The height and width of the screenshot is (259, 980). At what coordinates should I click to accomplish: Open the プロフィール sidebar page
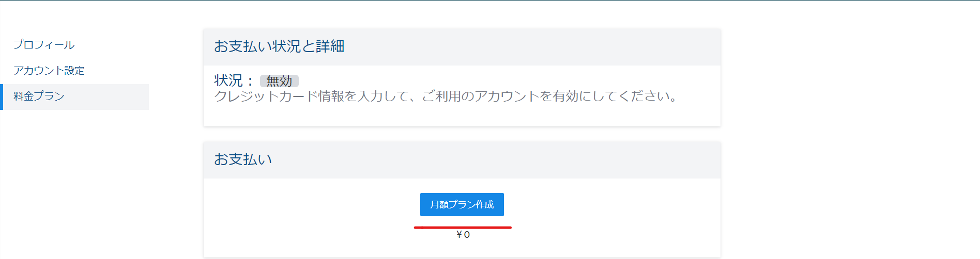44,45
